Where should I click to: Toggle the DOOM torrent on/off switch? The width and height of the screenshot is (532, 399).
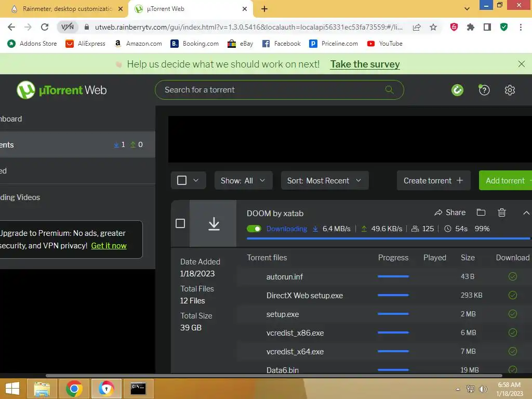(254, 229)
